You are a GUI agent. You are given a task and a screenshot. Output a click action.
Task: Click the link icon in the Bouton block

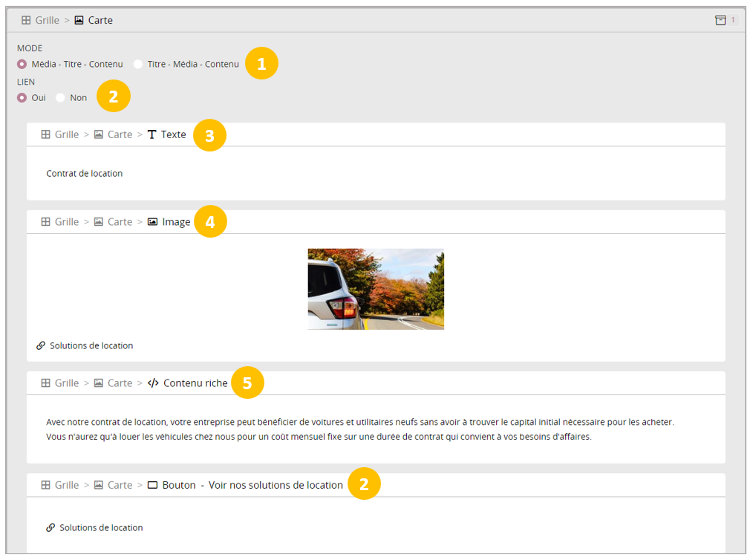pyautogui.click(x=50, y=527)
